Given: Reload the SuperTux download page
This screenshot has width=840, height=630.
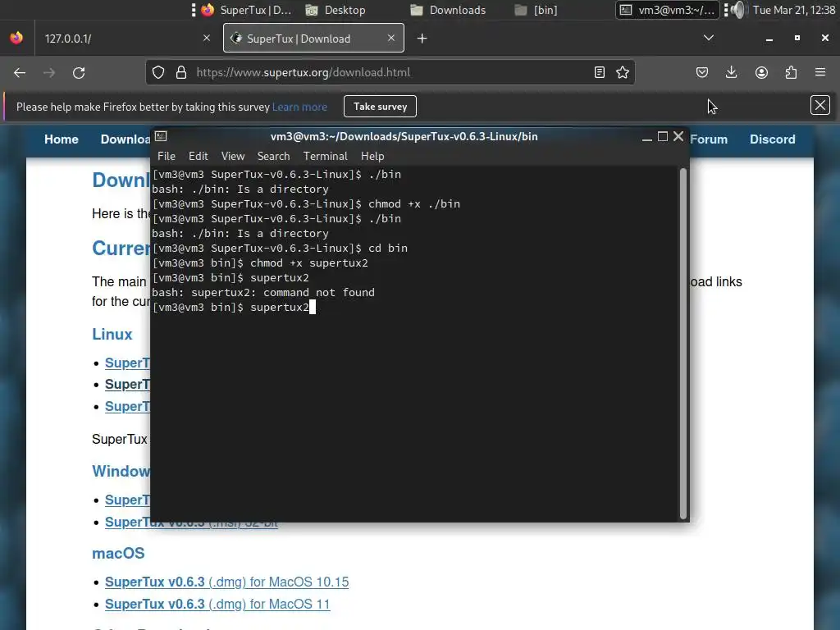Looking at the screenshot, I should [x=79, y=73].
